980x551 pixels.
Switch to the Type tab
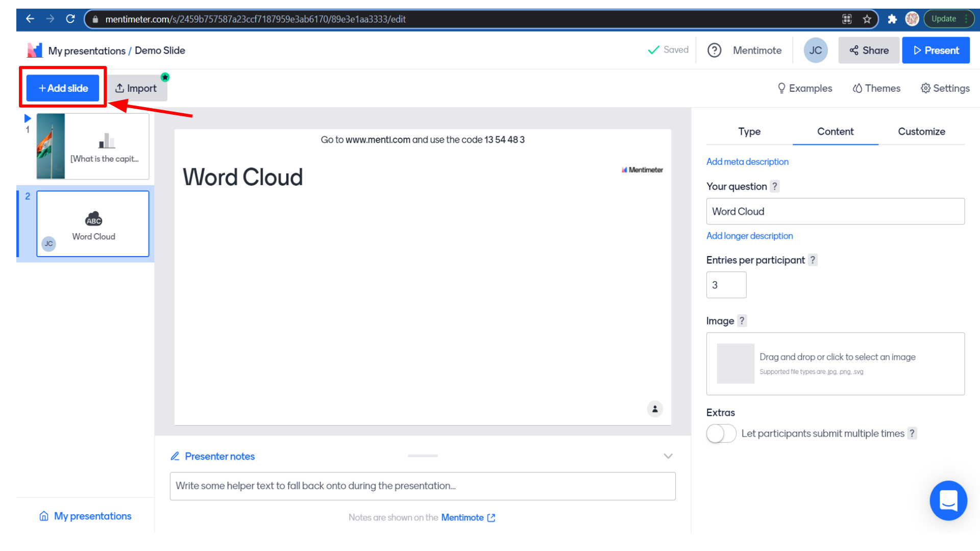pyautogui.click(x=749, y=132)
